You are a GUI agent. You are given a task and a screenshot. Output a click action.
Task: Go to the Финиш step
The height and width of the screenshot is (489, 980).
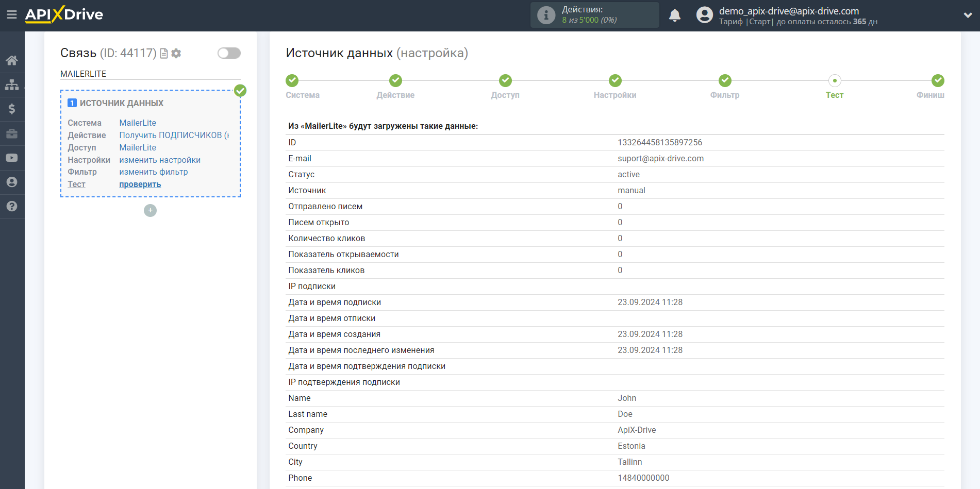pos(938,80)
